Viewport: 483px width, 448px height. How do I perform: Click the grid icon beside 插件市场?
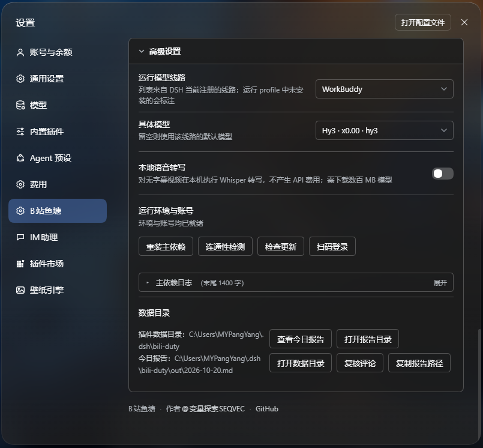click(20, 264)
